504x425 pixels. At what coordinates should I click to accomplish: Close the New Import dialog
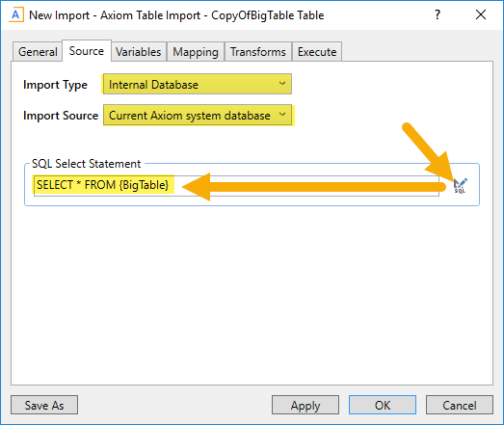pyautogui.click(x=481, y=14)
